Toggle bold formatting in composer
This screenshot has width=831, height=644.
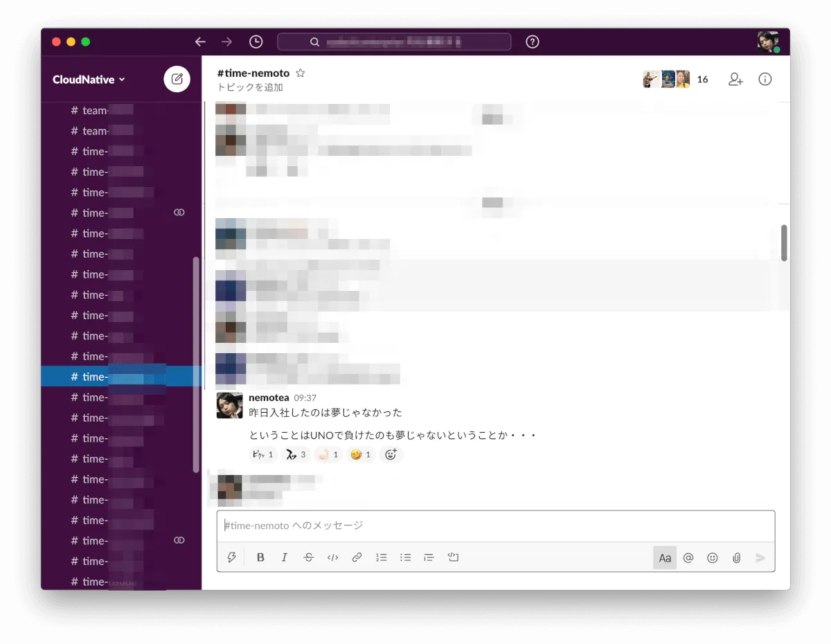coord(260,557)
